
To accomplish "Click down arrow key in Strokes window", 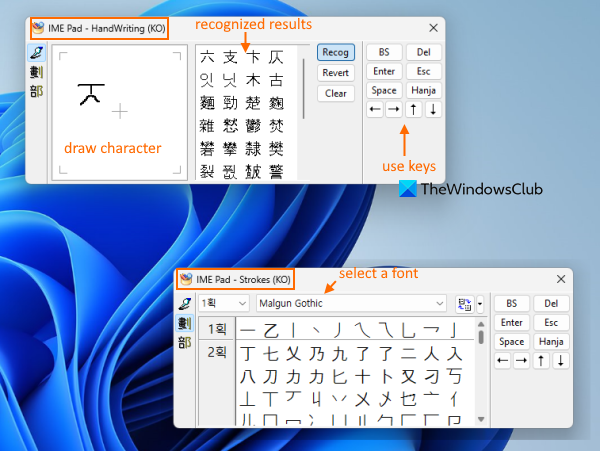I will coord(561,361).
